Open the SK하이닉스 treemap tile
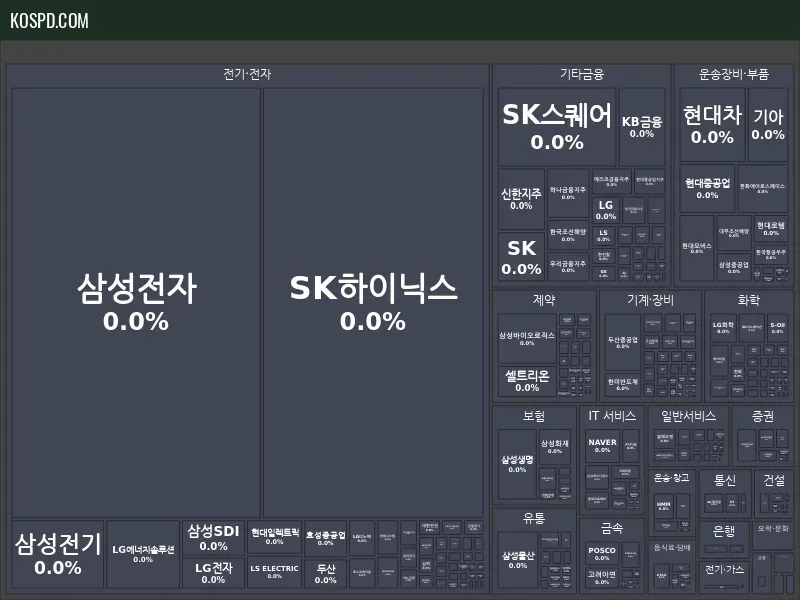Viewport: 800px width, 600px height. [373, 303]
